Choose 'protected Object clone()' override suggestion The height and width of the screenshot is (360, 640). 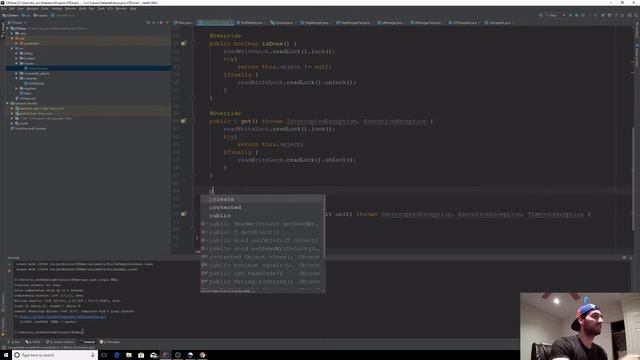pyautogui.click(x=262, y=257)
